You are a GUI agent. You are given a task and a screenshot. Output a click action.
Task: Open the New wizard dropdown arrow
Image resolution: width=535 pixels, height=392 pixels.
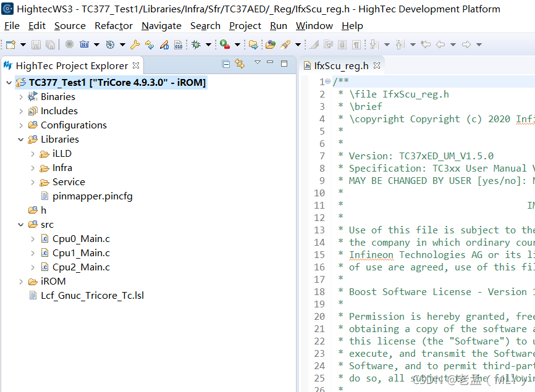tap(23, 44)
